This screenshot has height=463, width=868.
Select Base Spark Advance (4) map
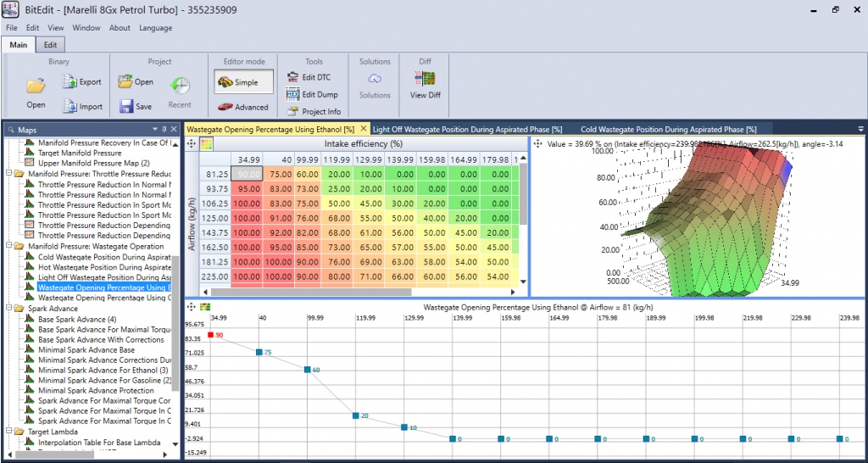pyautogui.click(x=77, y=319)
